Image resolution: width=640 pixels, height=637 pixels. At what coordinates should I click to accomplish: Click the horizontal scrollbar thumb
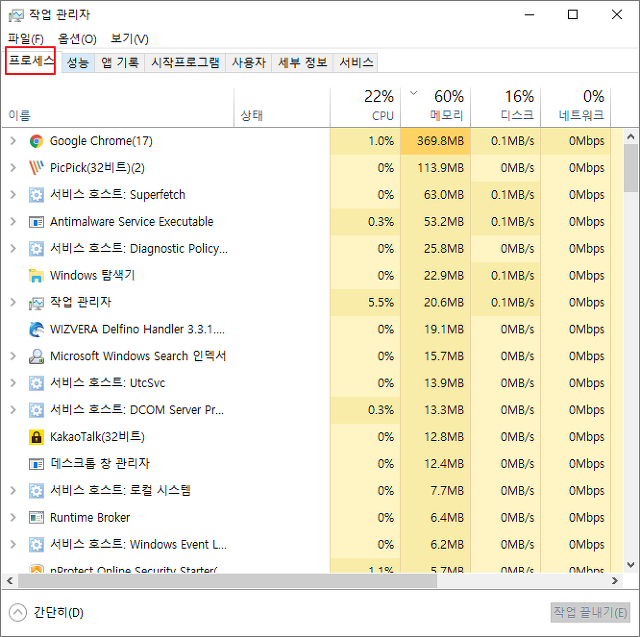[227, 581]
